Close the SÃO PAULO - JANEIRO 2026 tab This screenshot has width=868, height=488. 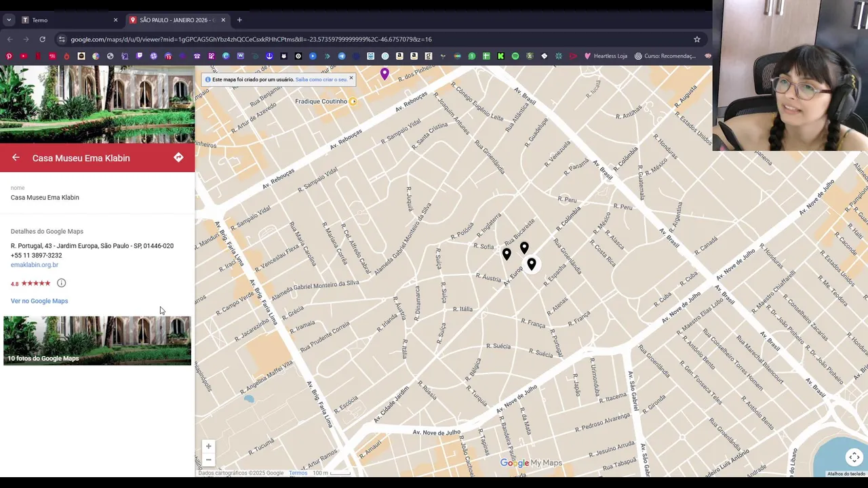point(223,20)
